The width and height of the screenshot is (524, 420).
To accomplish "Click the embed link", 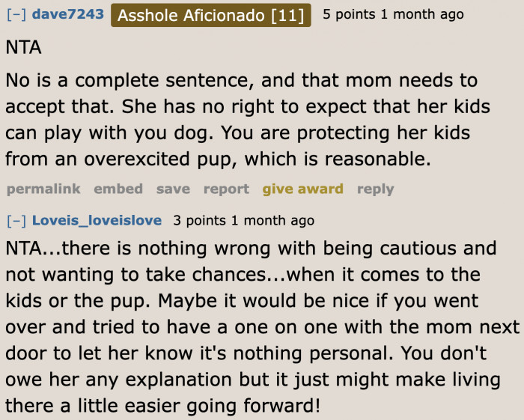I will pyautogui.click(x=118, y=189).
